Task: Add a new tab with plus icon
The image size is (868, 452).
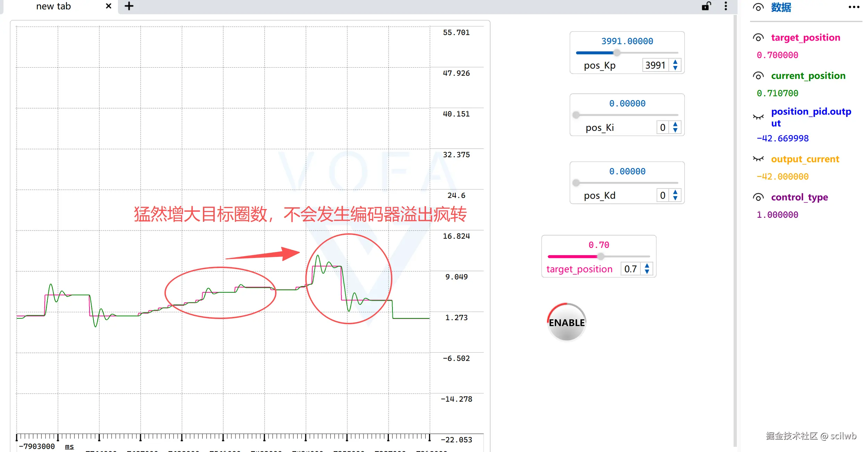Action: point(129,6)
